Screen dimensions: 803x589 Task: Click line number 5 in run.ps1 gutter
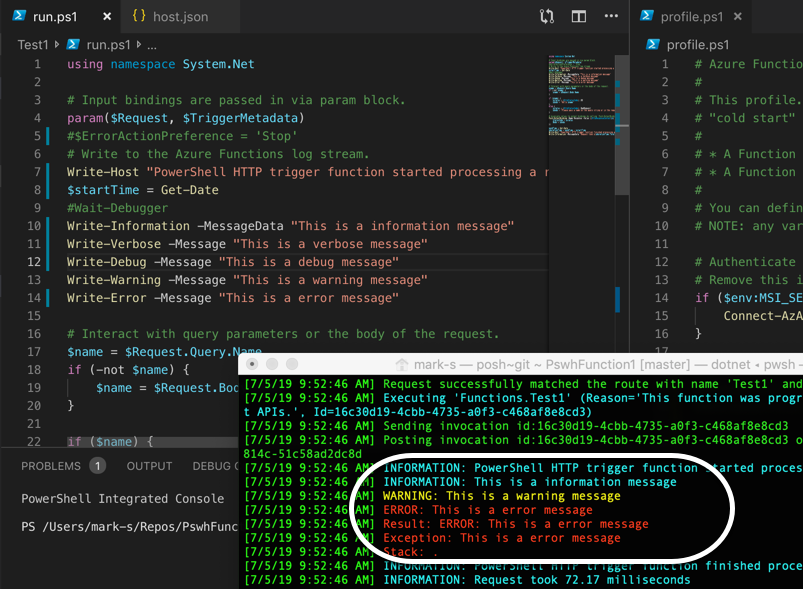coord(37,136)
